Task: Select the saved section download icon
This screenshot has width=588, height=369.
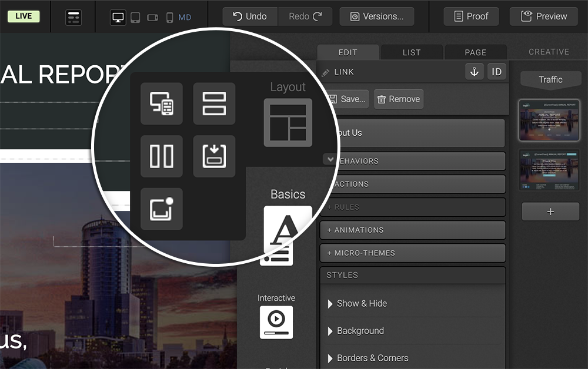Action: coord(214,156)
